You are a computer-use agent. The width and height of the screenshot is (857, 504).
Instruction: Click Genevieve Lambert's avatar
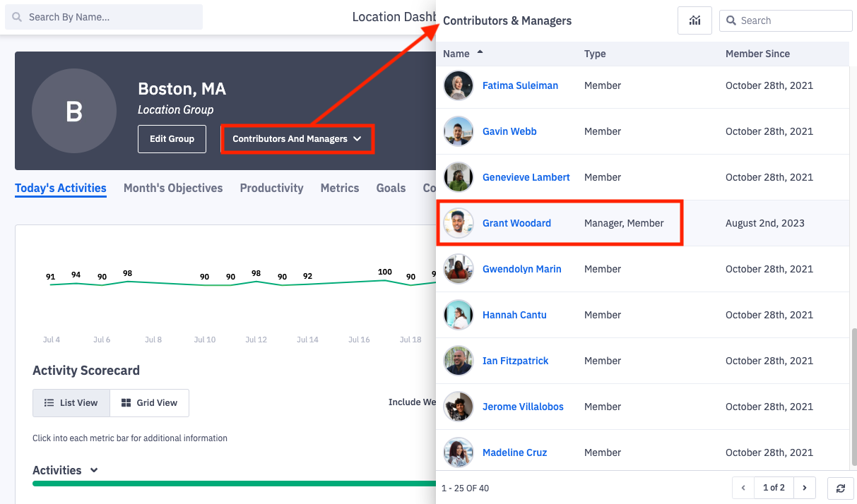point(459,177)
